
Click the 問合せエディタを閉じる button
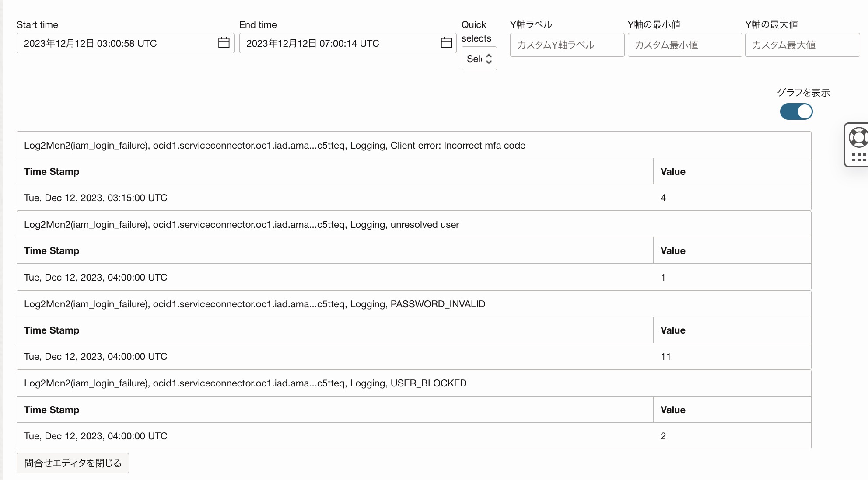(x=73, y=463)
